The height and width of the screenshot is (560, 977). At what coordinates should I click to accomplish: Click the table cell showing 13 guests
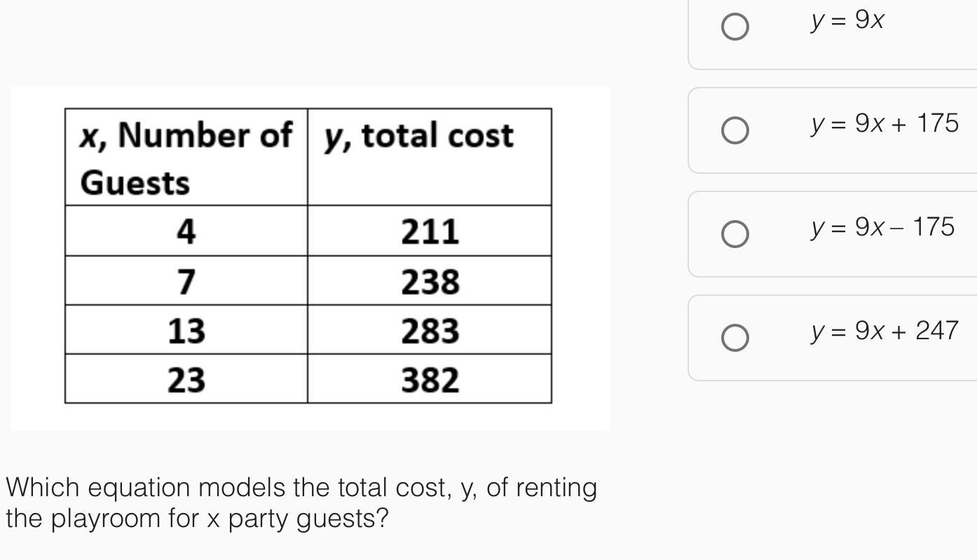186,330
